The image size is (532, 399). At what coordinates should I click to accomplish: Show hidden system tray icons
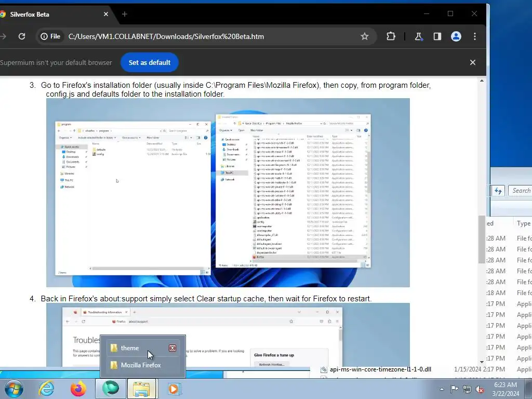pos(442,389)
